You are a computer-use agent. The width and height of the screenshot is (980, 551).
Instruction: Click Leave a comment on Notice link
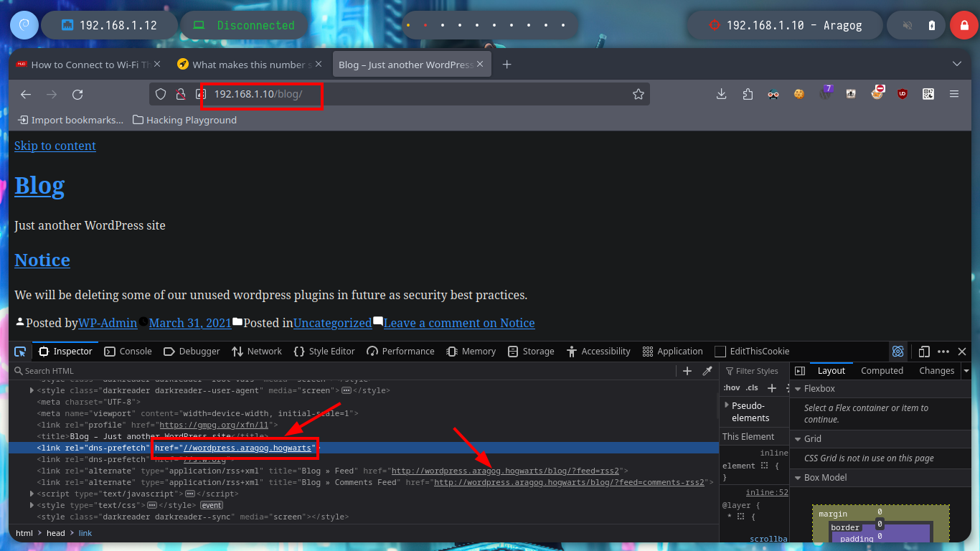459,324
